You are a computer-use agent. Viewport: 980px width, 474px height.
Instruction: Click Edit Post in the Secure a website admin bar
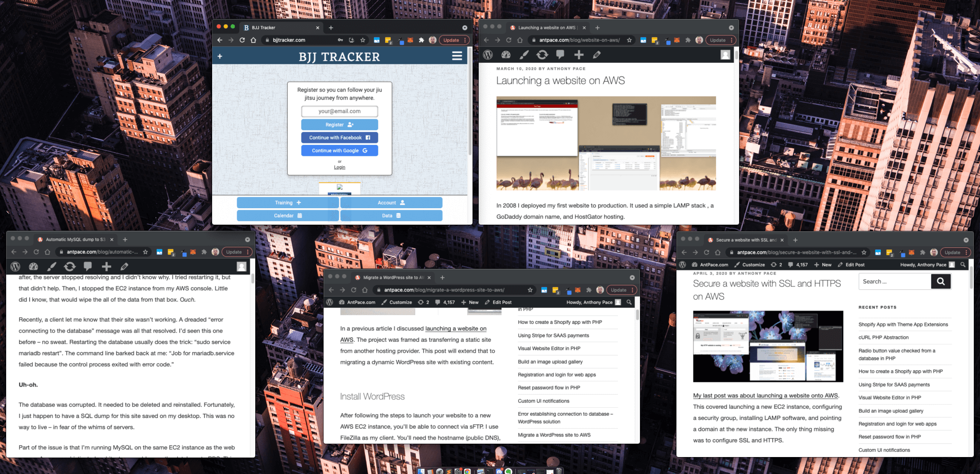click(851, 265)
